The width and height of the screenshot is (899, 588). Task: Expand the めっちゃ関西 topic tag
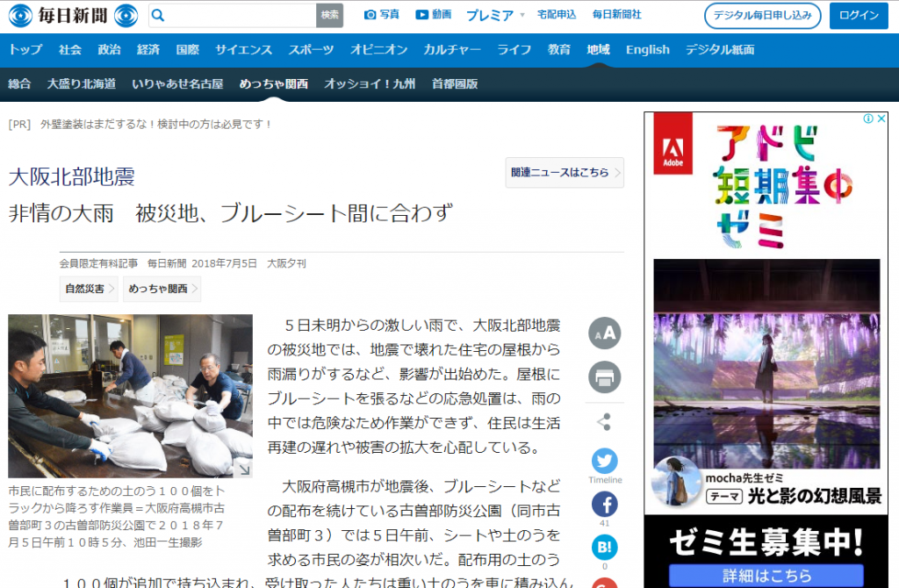pyautogui.click(x=162, y=289)
